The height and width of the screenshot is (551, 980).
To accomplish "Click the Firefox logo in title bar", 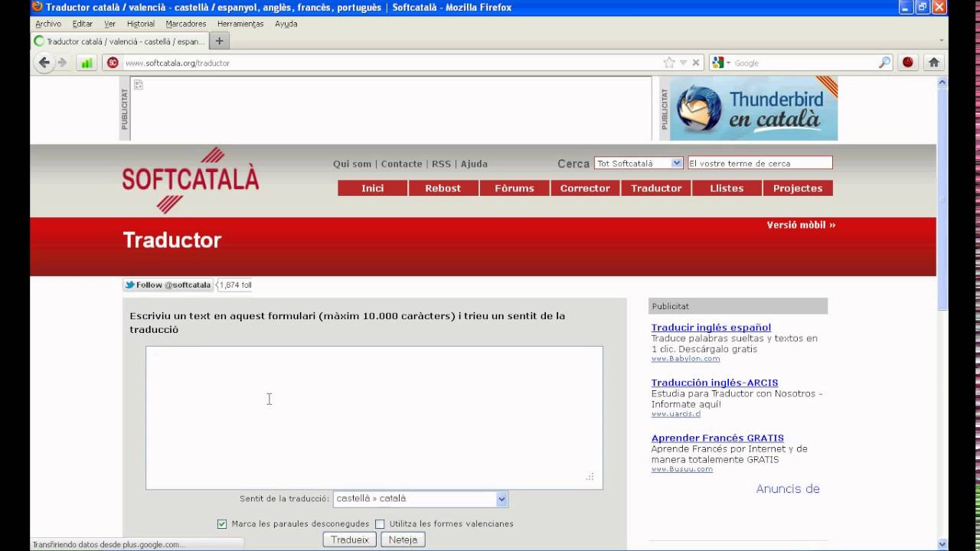I will (x=38, y=7).
